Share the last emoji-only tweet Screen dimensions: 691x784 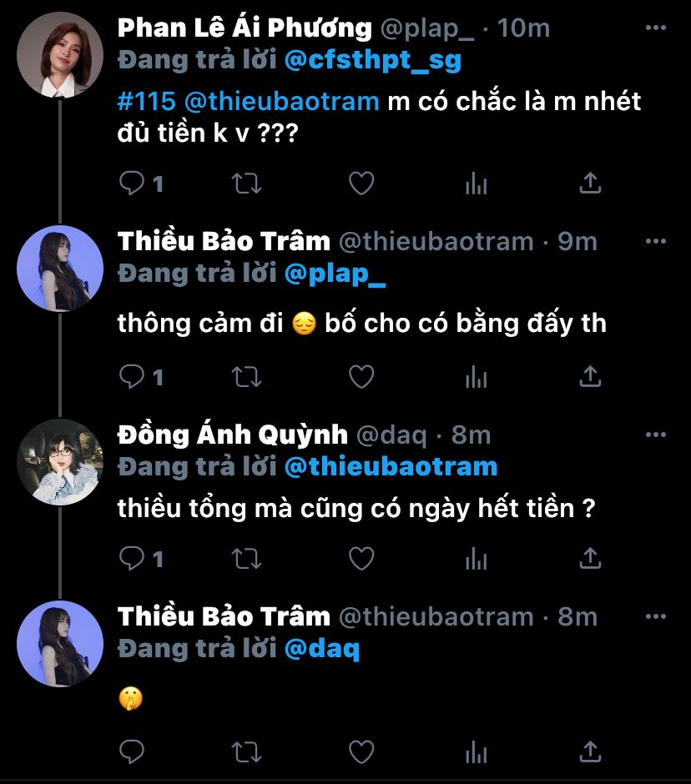pyautogui.click(x=590, y=751)
